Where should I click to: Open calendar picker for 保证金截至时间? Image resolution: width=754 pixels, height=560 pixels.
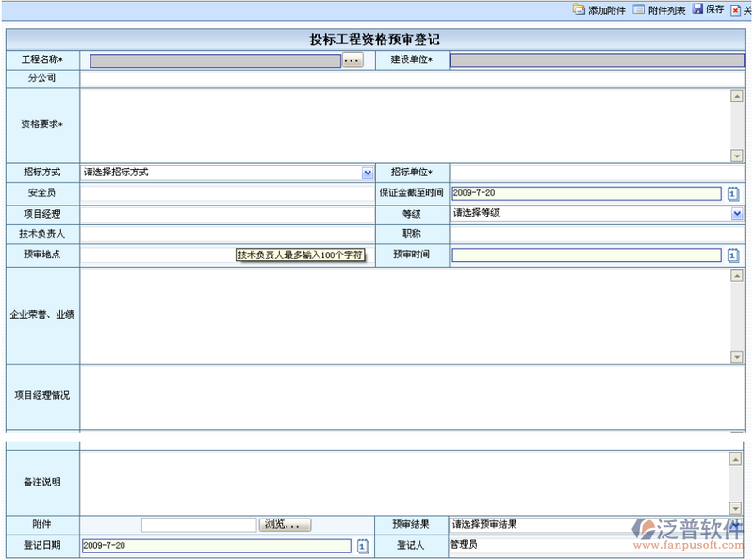733,193
